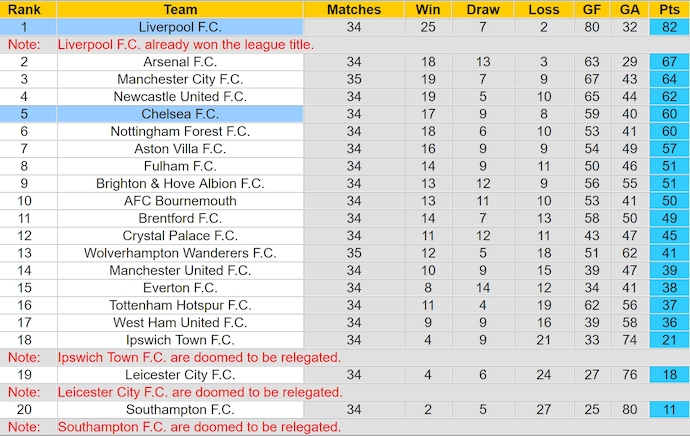Viewport: 690px width, 436px height.
Task: Click Southampton's 11 points cell
Action: tap(669, 409)
